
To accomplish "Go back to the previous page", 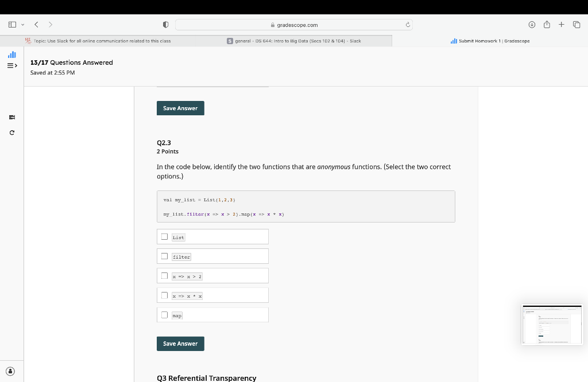I will (36, 25).
